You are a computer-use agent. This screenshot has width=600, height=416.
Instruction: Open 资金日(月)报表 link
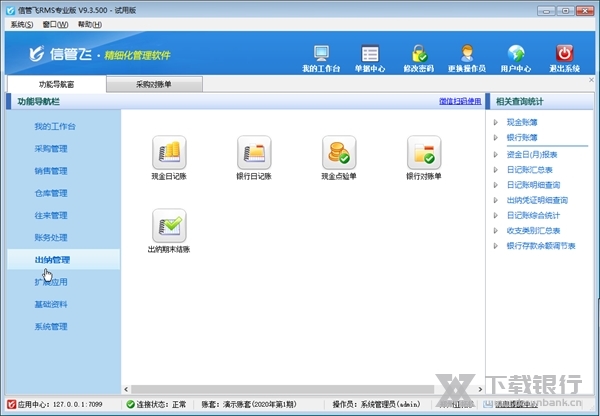click(532, 155)
